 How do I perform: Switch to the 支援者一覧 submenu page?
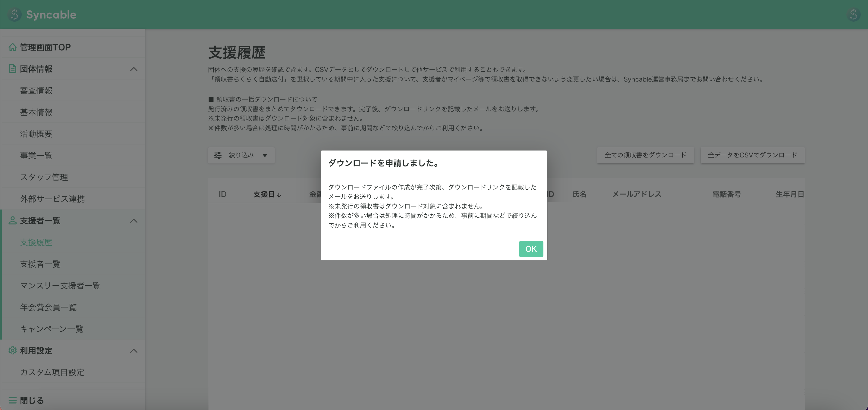[40, 264]
